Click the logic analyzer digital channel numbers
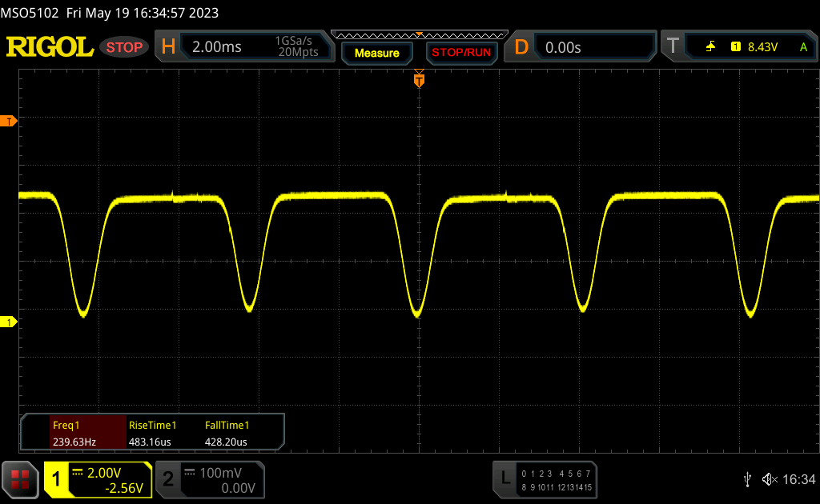The image size is (820, 504). point(557,480)
